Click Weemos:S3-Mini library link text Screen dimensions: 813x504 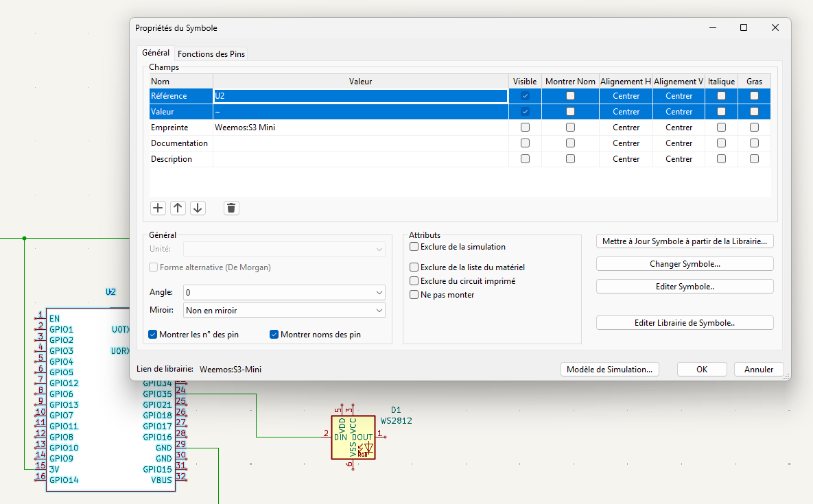pos(231,370)
